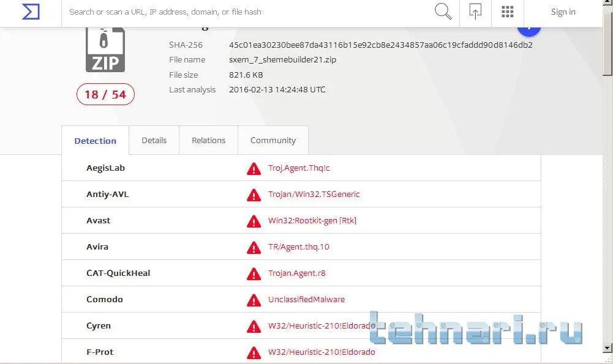The height and width of the screenshot is (364, 613).
Task: Click the vertical scrollbar down arrow
Action: pos(607,347)
